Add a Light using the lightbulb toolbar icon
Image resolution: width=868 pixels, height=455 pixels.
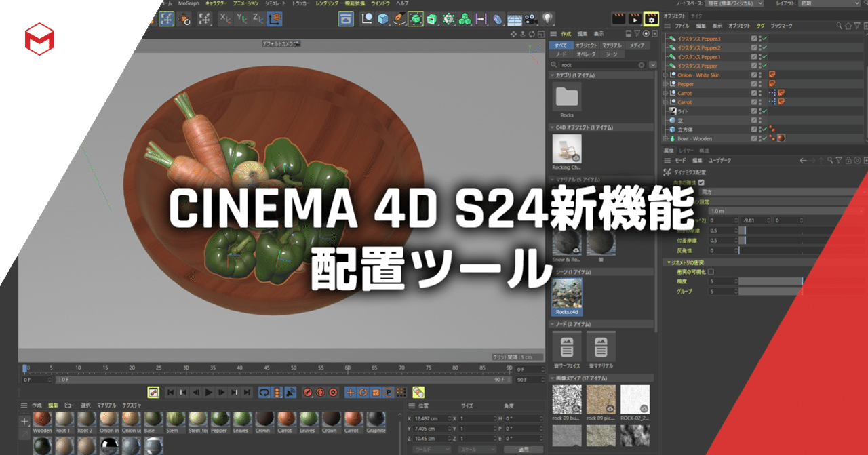pyautogui.click(x=547, y=18)
